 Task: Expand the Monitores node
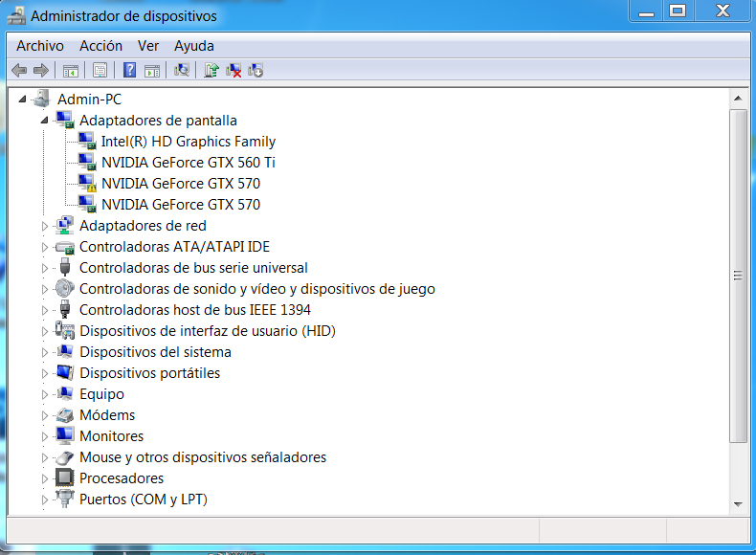coord(45,437)
